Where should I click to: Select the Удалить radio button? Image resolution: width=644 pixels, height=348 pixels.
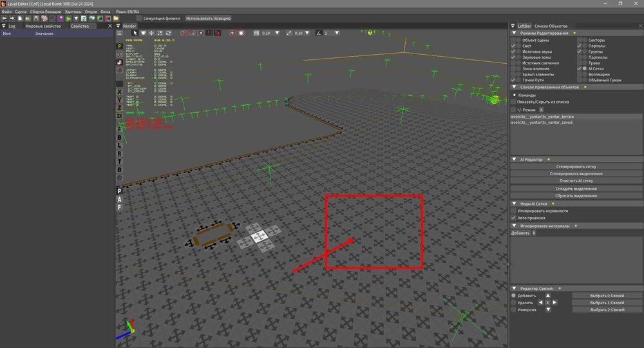[513, 302]
